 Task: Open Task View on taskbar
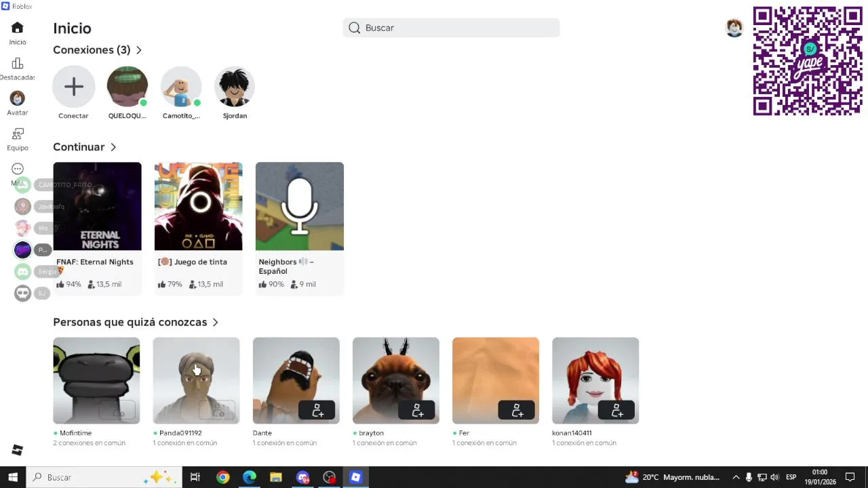195,477
